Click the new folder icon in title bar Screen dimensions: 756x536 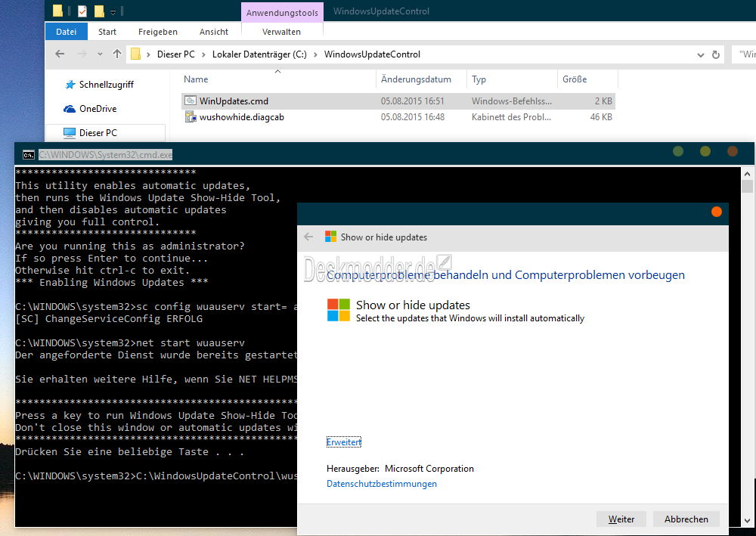[x=99, y=11]
